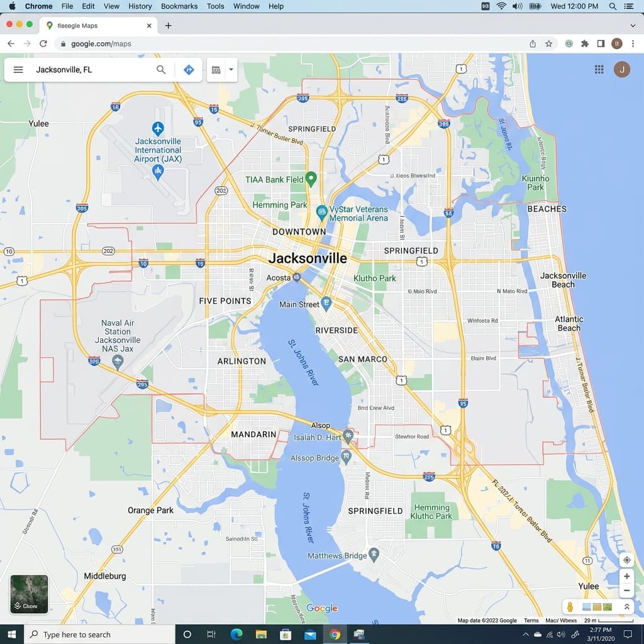Open the account avatar labeled J
This screenshot has height=644, width=644.
(x=622, y=69)
